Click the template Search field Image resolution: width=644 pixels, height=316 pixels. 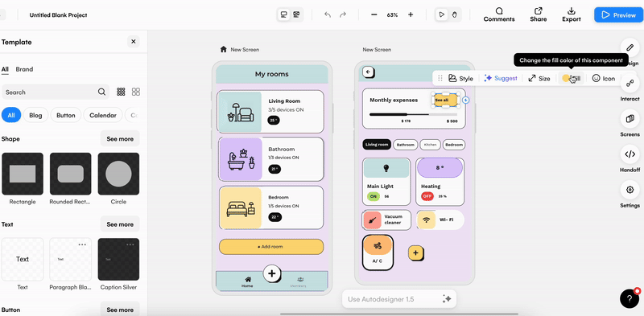[x=56, y=92]
